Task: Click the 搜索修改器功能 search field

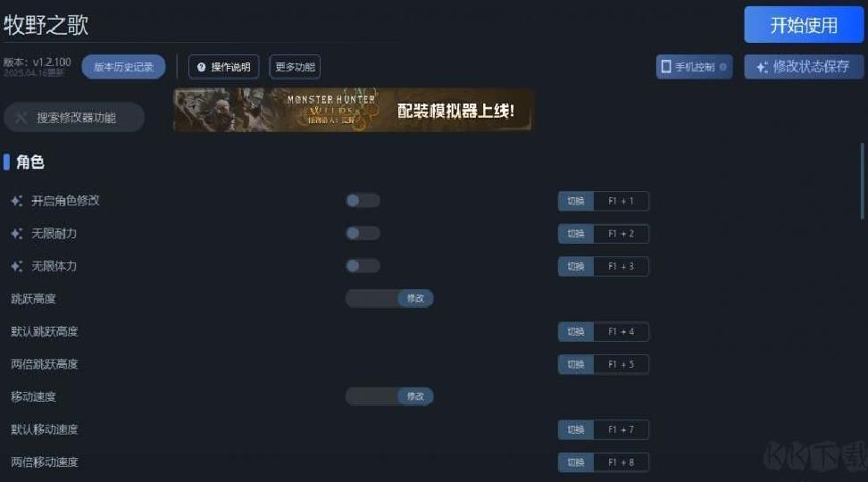Action: pyautogui.click(x=74, y=117)
